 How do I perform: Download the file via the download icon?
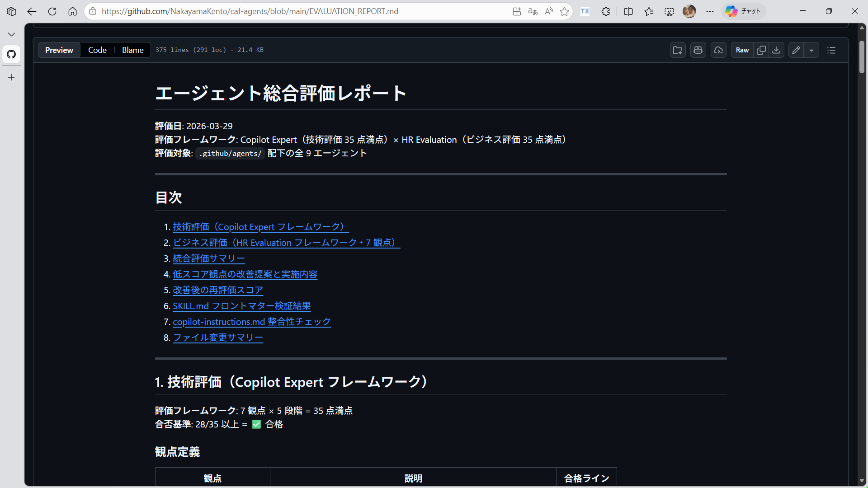point(776,50)
